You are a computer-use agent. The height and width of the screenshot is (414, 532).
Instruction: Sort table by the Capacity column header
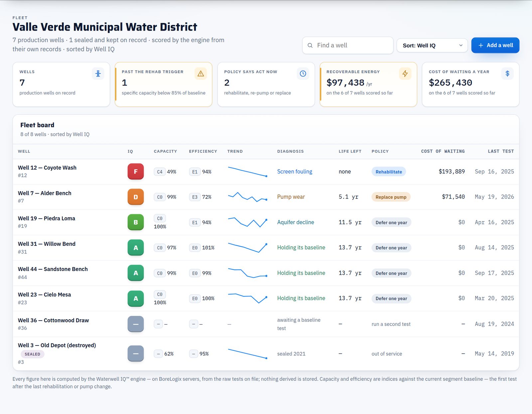pos(165,151)
